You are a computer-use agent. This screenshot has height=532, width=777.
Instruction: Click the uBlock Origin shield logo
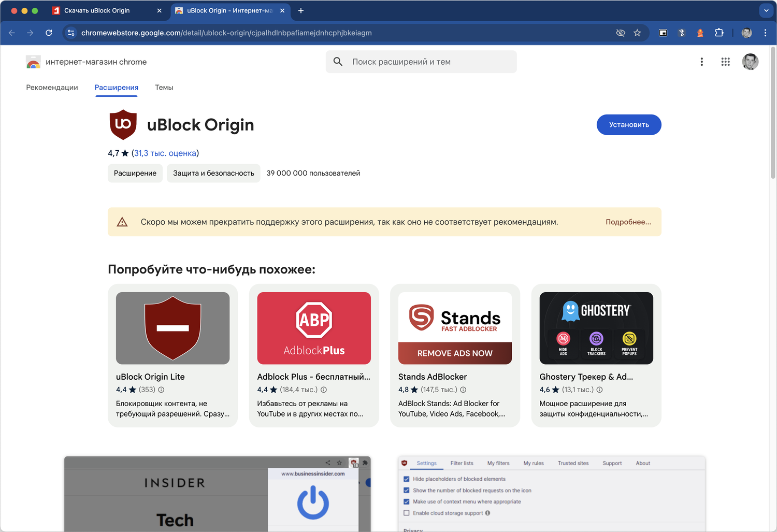pos(123,125)
